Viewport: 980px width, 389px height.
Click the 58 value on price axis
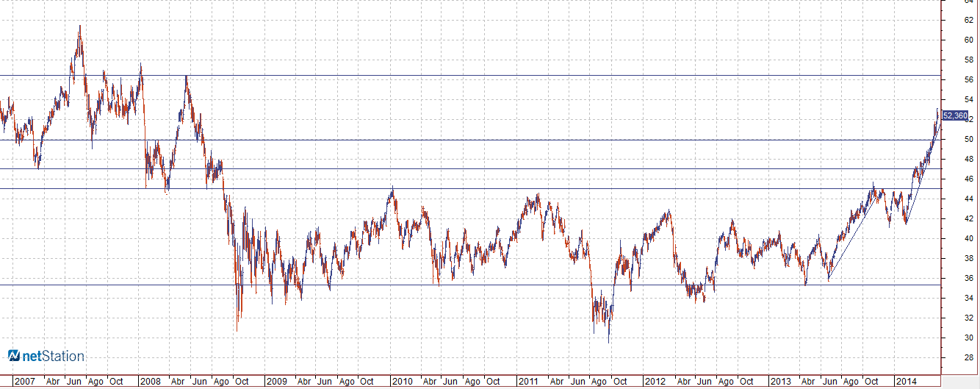969,60
